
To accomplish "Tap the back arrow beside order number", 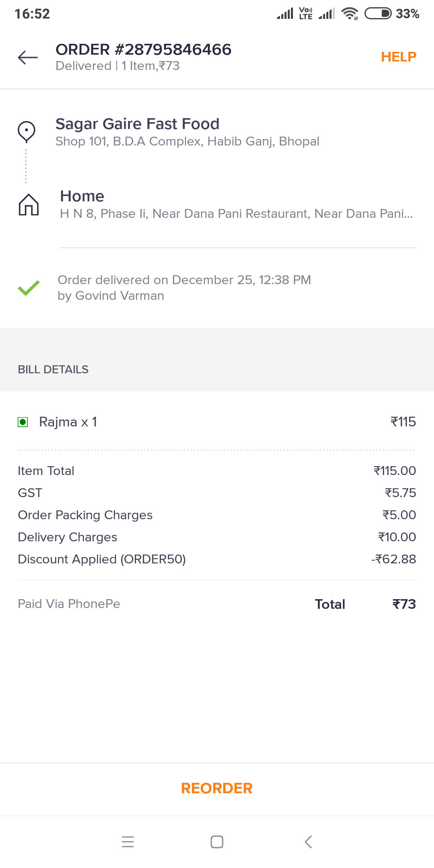I will coord(28,57).
